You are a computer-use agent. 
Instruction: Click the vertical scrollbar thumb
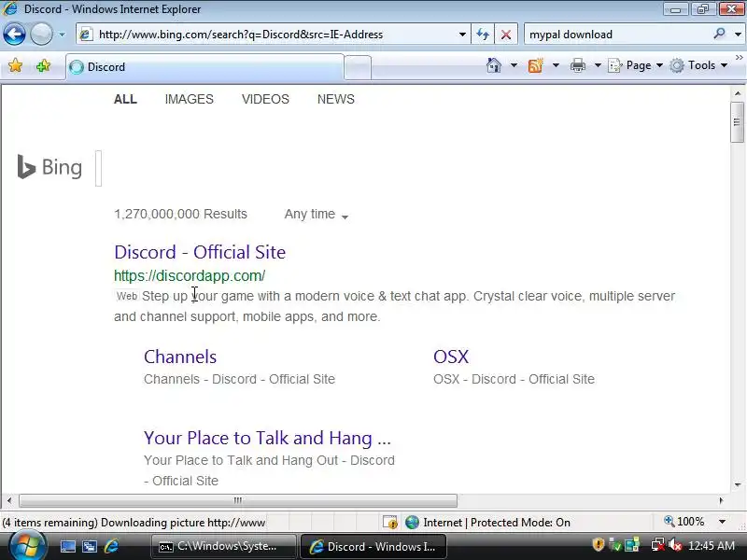[x=738, y=122]
